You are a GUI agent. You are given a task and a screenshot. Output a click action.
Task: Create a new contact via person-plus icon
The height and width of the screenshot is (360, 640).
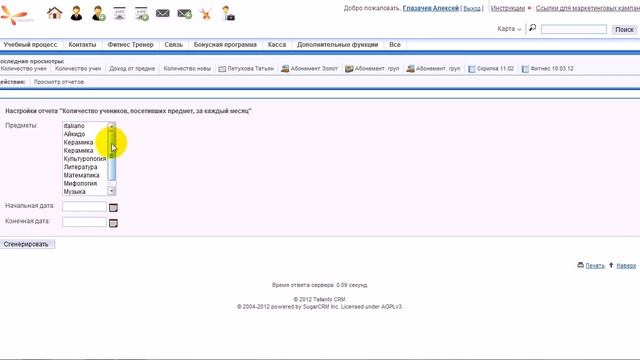point(98,13)
